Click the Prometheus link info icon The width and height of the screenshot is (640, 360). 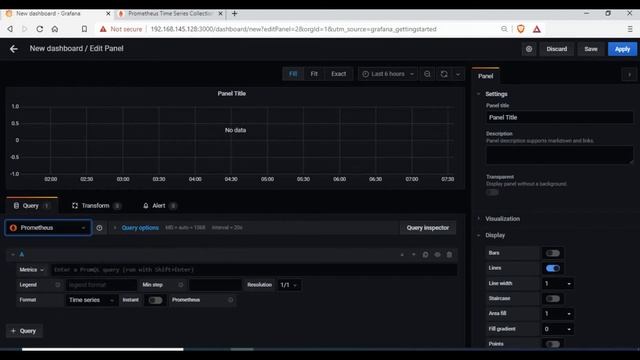(x=231, y=300)
